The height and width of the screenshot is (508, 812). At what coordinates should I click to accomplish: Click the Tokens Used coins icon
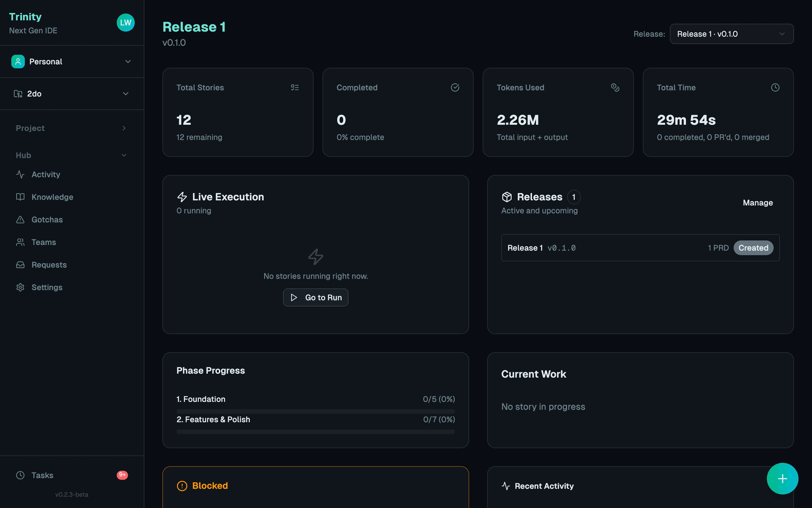[x=615, y=87]
